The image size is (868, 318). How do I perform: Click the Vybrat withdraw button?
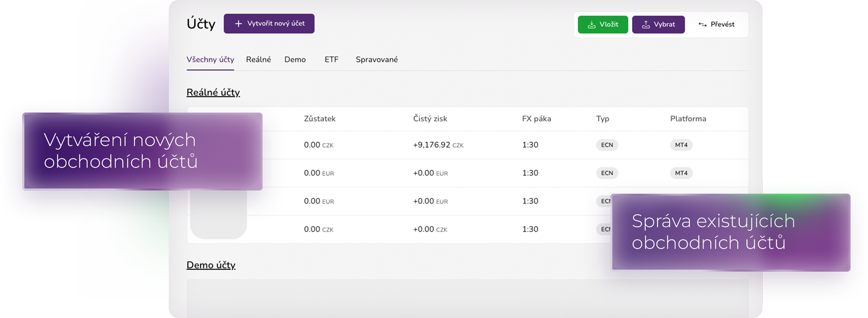658,24
